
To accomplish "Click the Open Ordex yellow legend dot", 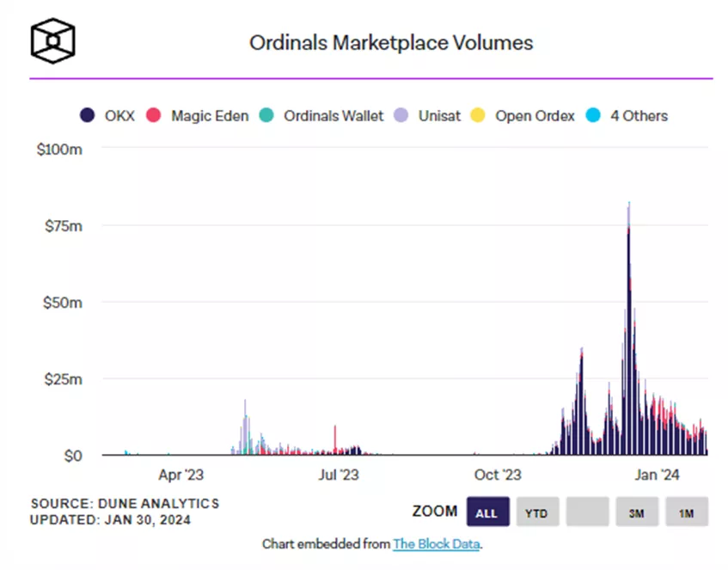I will point(478,115).
